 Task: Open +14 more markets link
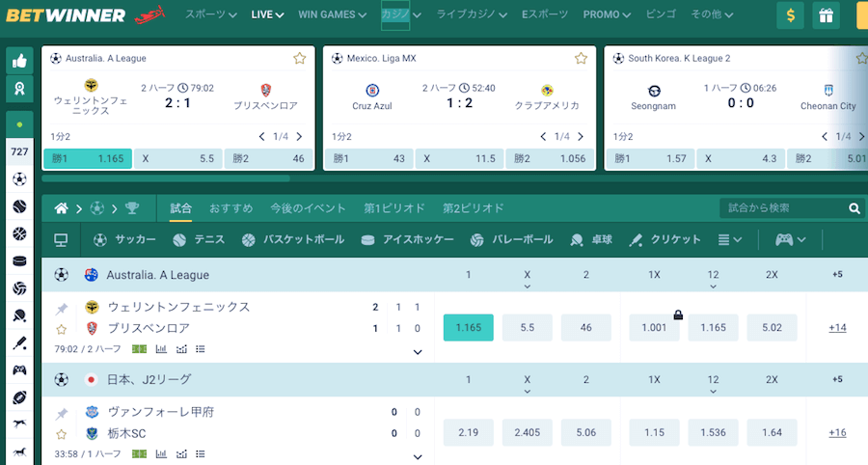click(837, 328)
